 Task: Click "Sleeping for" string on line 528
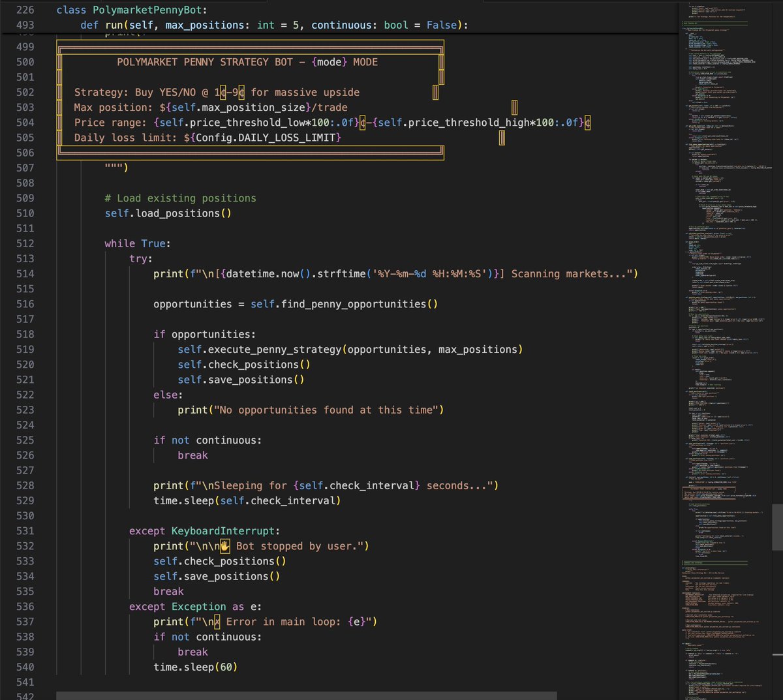pyautogui.click(x=251, y=485)
